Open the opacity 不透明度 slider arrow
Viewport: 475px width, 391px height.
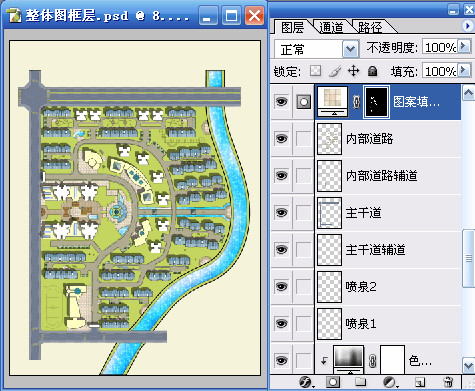pyautogui.click(x=463, y=46)
